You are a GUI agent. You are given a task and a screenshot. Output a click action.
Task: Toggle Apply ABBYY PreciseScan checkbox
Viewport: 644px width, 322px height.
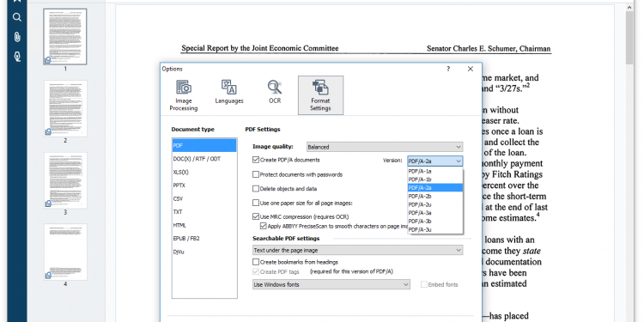[264, 226]
